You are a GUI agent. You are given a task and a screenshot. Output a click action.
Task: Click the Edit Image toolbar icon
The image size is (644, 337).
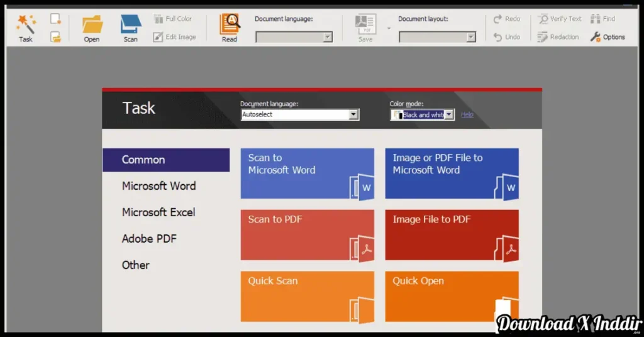click(x=158, y=37)
